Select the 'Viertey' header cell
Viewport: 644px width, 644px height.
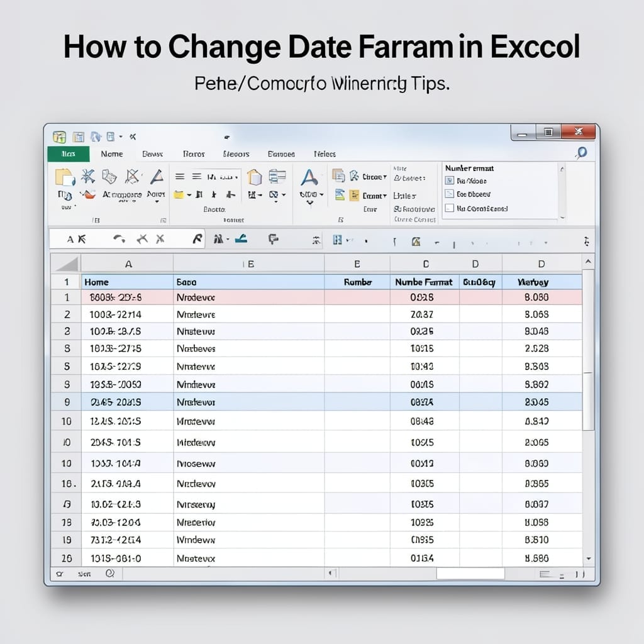[541, 282]
